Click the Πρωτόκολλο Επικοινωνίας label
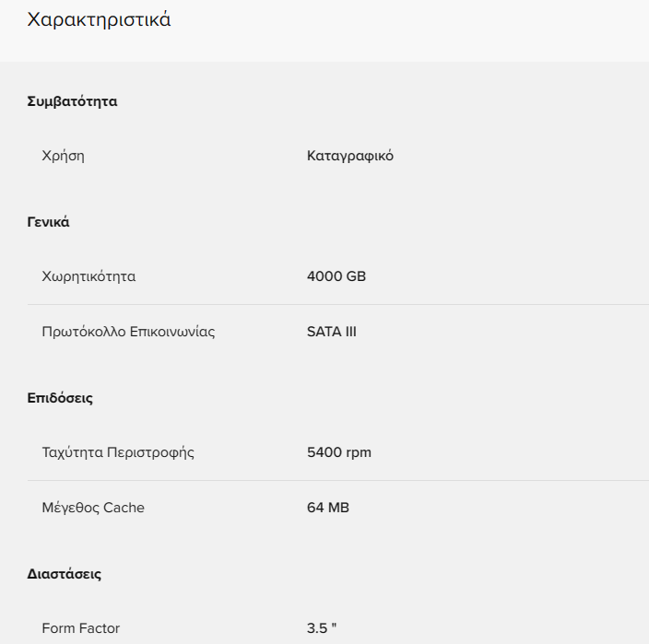The image size is (649, 644). [128, 332]
